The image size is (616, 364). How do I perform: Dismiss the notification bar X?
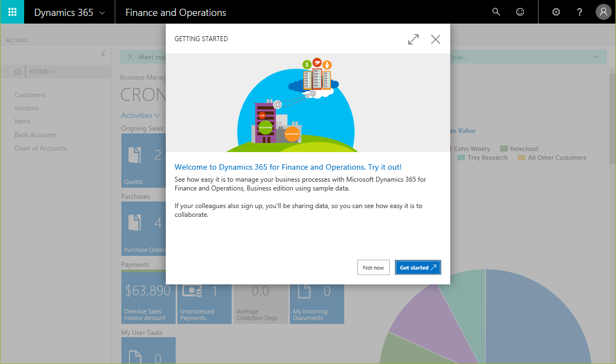131,57
